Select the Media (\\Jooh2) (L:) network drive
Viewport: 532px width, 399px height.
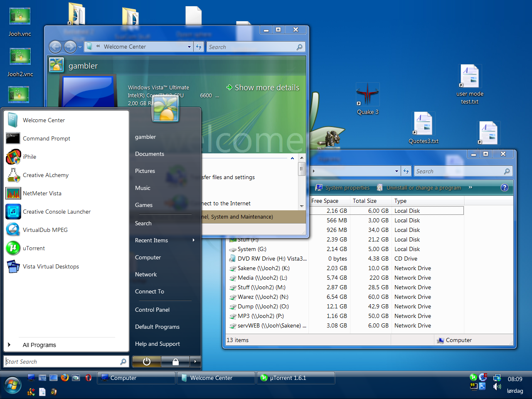[345, 278]
